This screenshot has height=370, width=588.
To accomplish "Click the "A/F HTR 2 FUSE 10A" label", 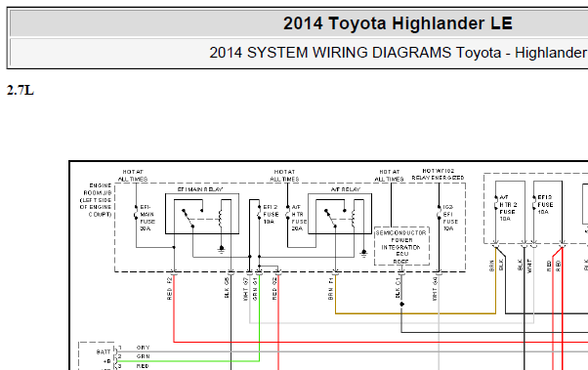I will tap(508, 208).
